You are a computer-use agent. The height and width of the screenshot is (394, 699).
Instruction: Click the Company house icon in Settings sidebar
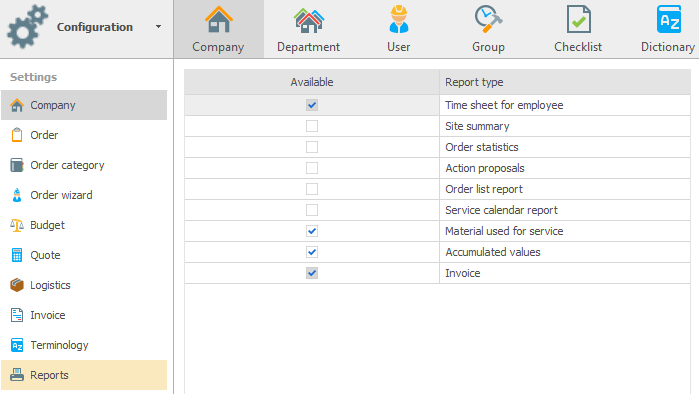[17, 105]
